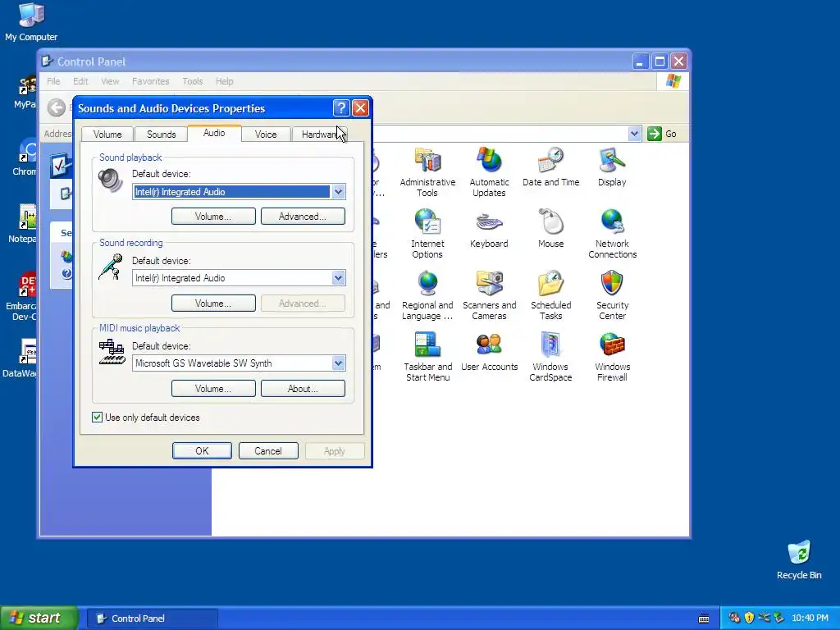Image resolution: width=840 pixels, height=630 pixels.
Task: Switch to the Volume tab
Action: tap(107, 135)
